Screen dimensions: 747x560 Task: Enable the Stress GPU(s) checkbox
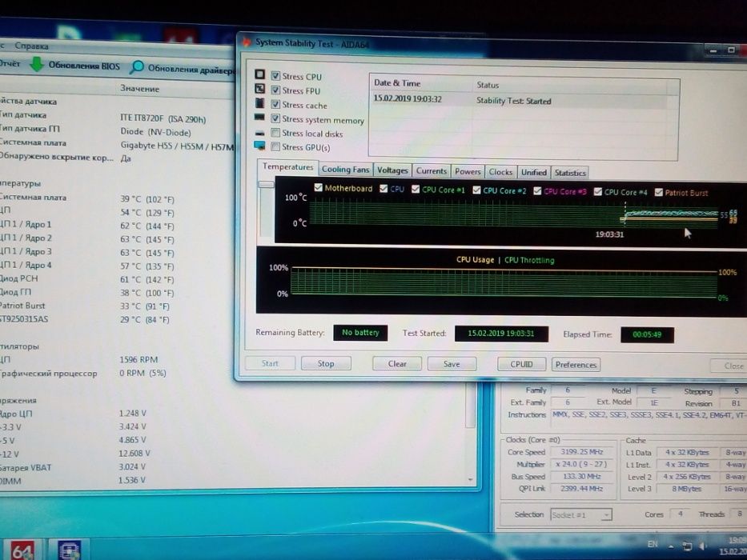(x=275, y=146)
